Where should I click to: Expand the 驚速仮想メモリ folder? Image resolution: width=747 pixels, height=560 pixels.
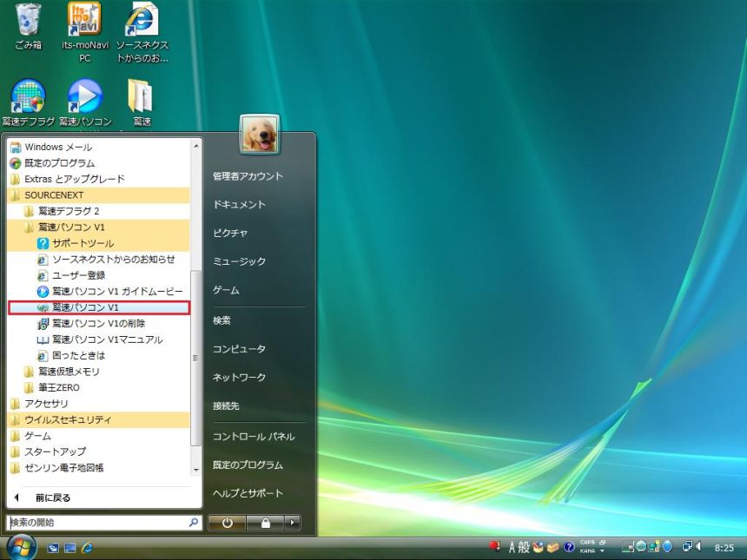[99, 372]
